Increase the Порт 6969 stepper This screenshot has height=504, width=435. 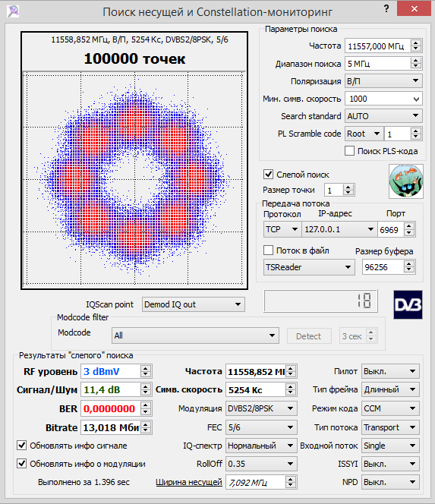click(409, 226)
